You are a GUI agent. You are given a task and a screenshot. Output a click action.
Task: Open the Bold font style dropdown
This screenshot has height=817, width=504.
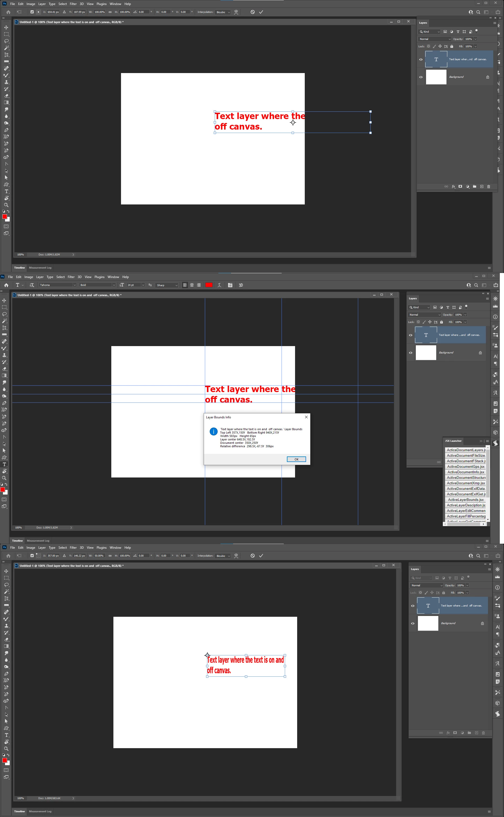click(x=97, y=285)
